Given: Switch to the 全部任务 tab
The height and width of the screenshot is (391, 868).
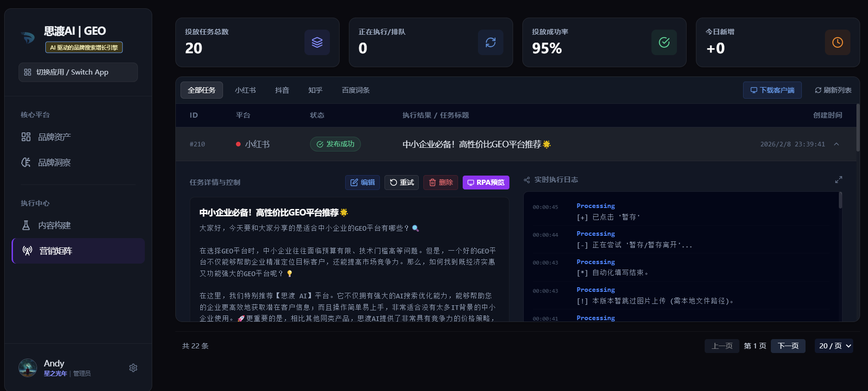Looking at the screenshot, I should 202,90.
